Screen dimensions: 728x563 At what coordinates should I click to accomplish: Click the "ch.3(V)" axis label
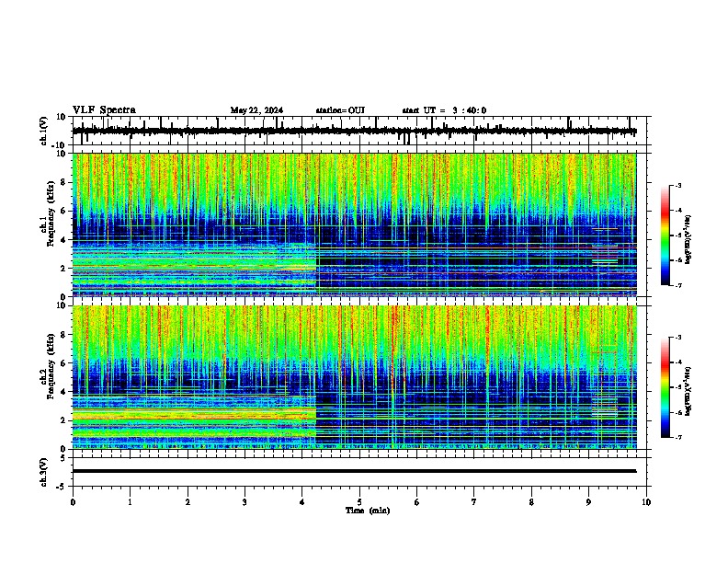click(43, 472)
